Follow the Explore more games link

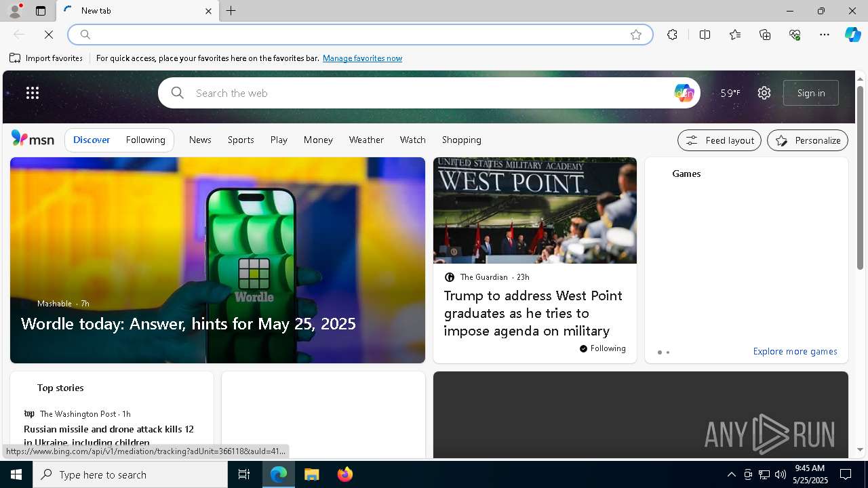(795, 351)
